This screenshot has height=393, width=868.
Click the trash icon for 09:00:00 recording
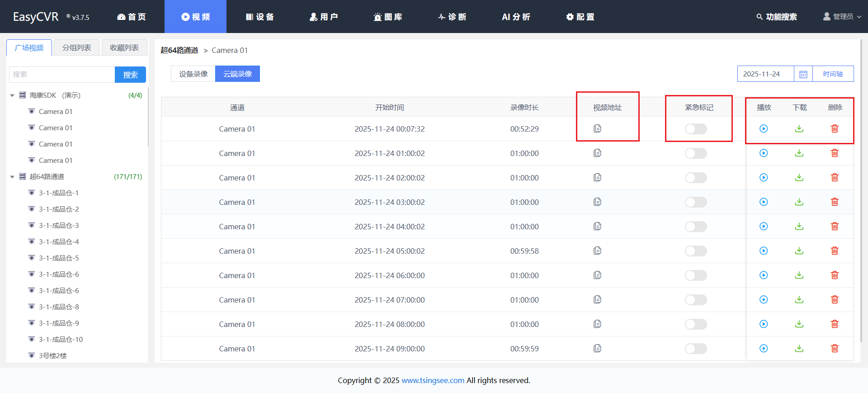point(835,349)
